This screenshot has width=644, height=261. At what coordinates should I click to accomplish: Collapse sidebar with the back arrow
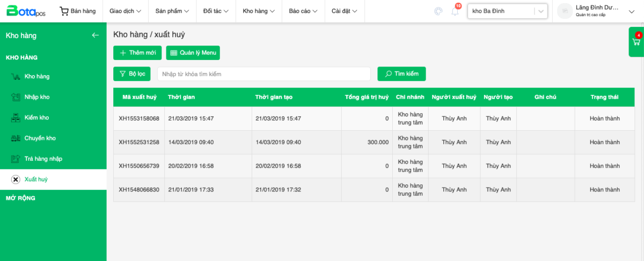(96, 35)
